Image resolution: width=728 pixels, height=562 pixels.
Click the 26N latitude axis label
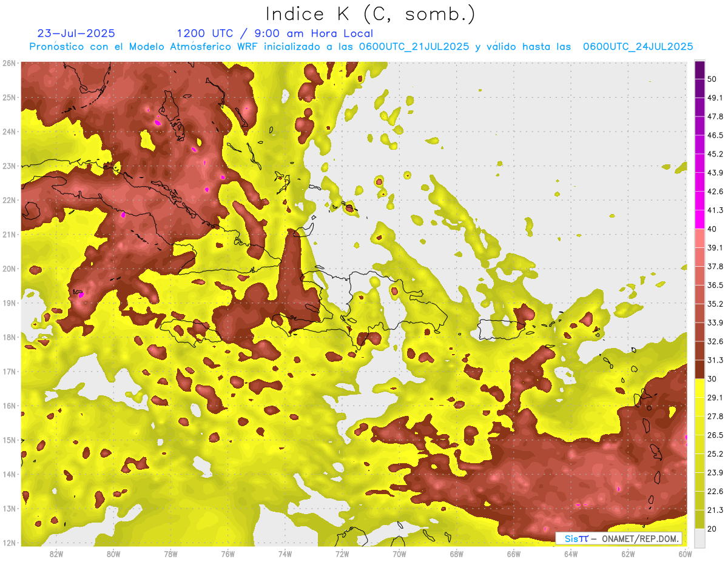click(x=9, y=63)
